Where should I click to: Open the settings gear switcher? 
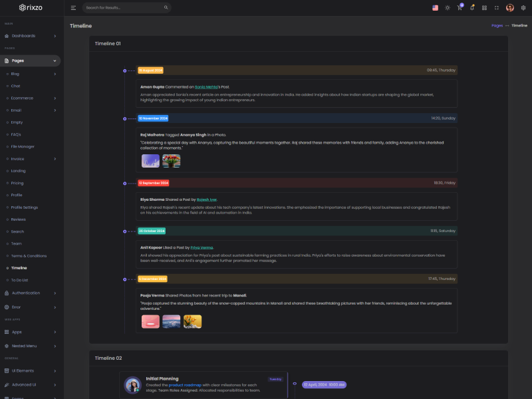523,8
